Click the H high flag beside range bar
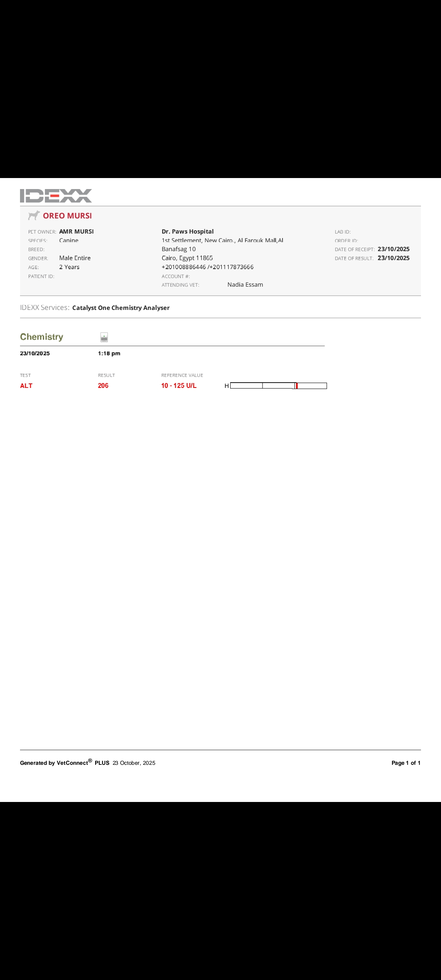441x980 pixels. 227,386
